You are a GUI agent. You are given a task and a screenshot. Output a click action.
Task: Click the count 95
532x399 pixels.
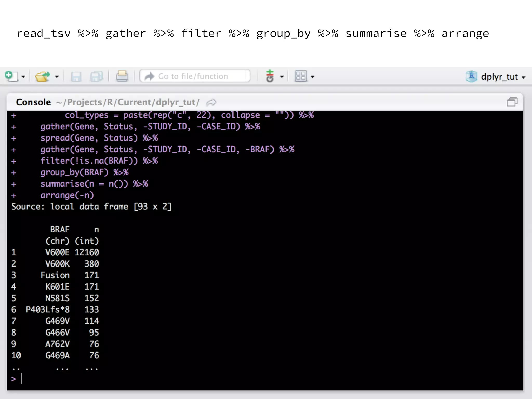[x=94, y=332]
